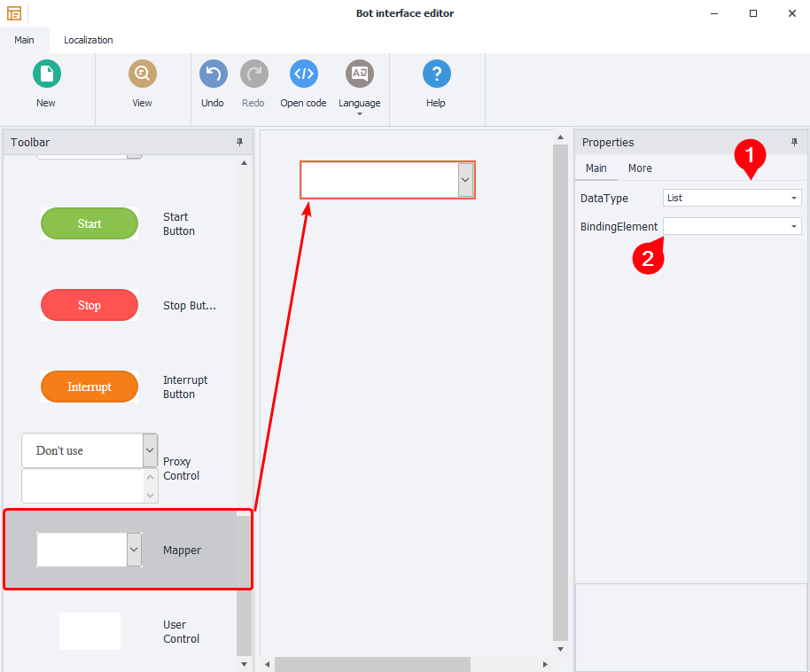Open code editor icon

(303, 74)
